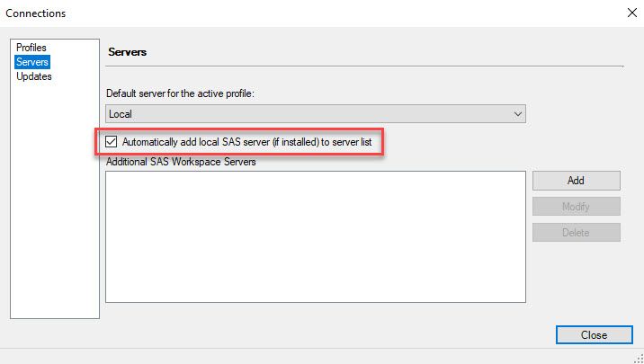This screenshot has width=644, height=364.
Task: Click the Connections title bar text
Action: tap(36, 13)
